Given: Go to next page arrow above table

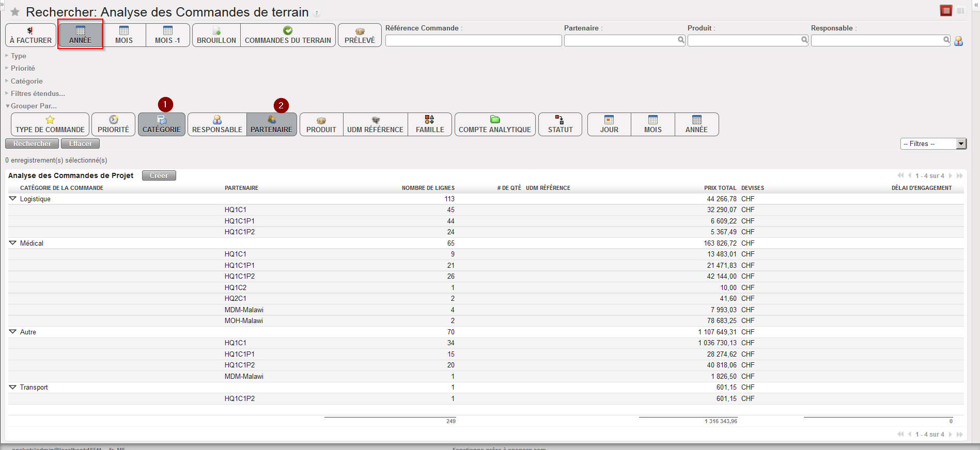Looking at the screenshot, I should pyautogui.click(x=951, y=176).
